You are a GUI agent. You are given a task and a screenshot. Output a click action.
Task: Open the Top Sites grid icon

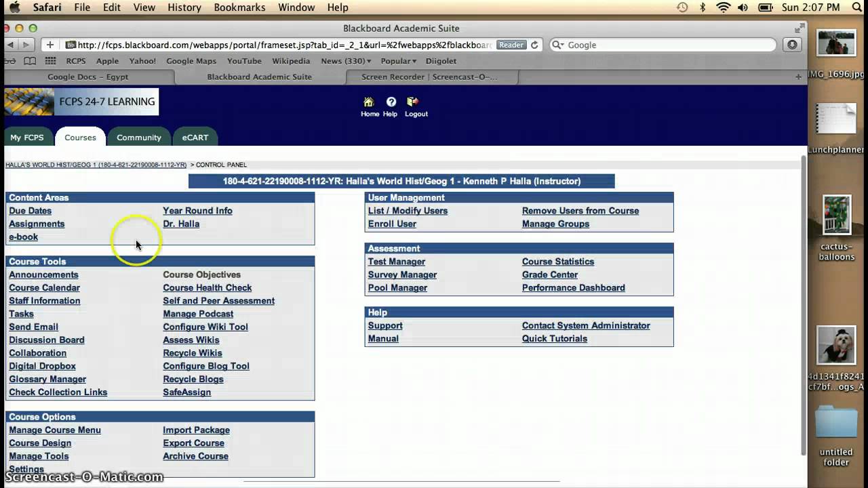[50, 61]
